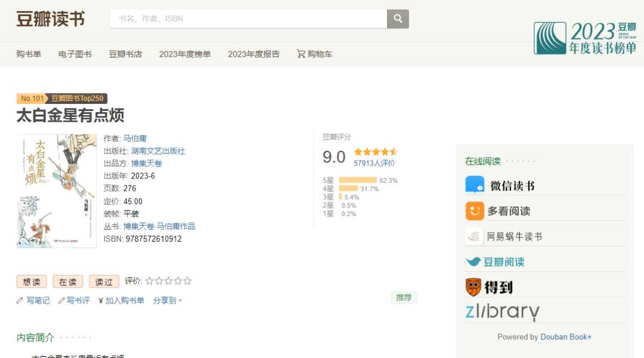Rate the book three stars

coord(168,281)
